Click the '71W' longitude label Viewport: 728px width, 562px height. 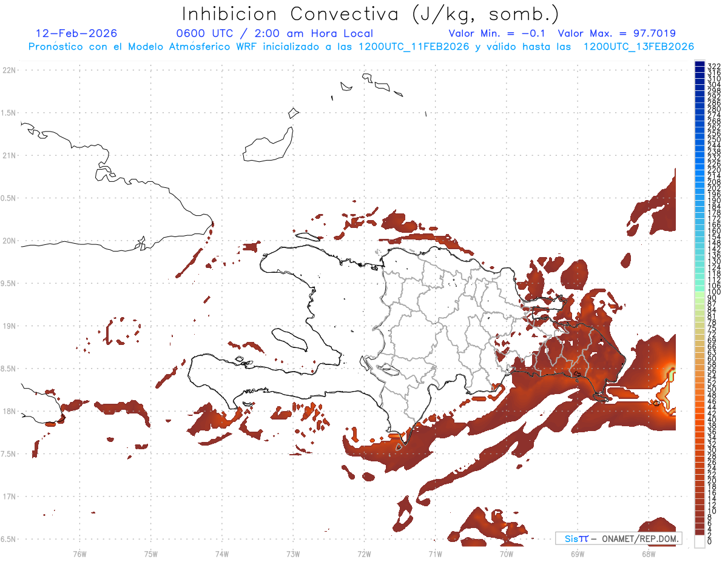(435, 553)
